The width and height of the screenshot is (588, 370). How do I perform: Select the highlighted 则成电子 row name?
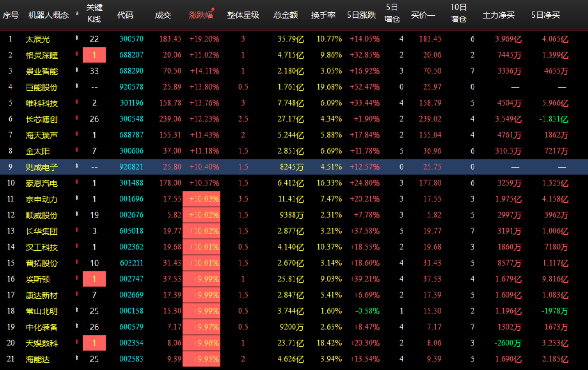click(42, 167)
